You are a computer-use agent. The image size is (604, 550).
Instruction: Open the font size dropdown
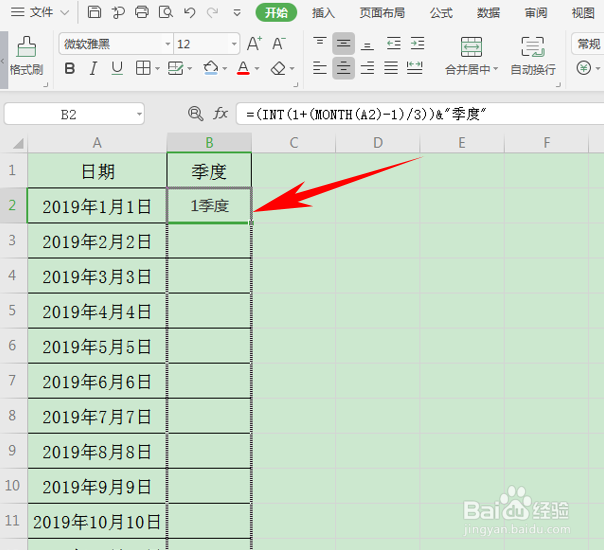tap(234, 44)
